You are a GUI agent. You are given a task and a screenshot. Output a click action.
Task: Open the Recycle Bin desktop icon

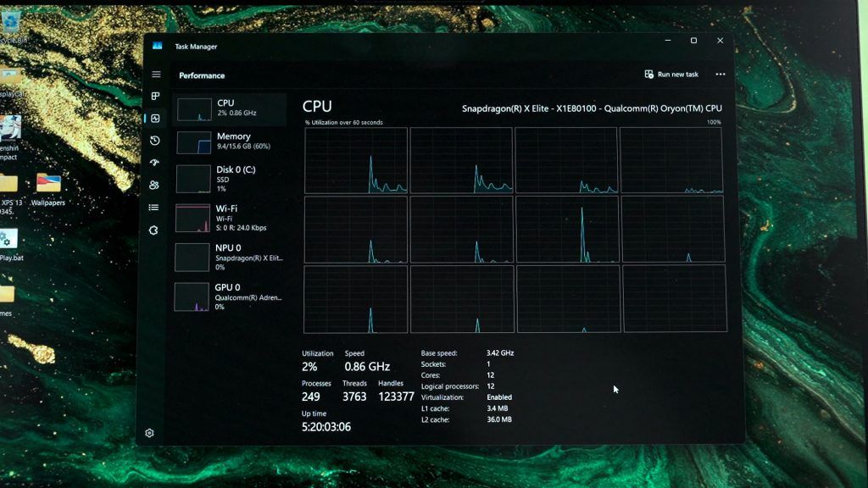click(x=11, y=26)
